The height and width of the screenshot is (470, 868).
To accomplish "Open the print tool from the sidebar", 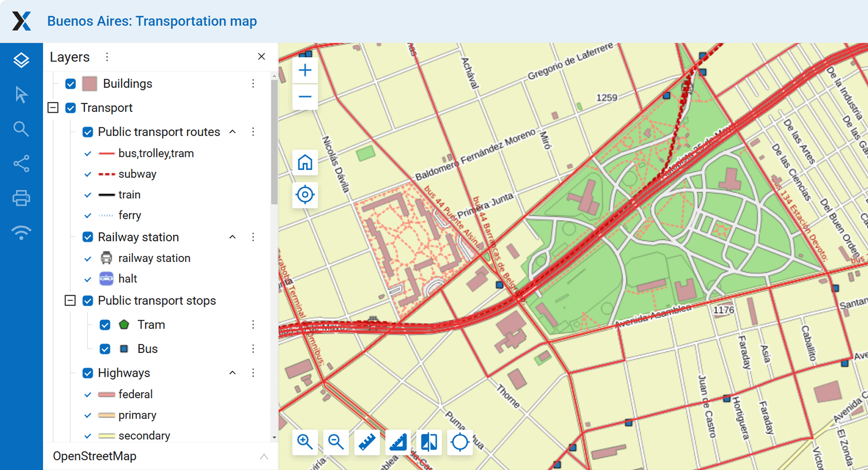I will pos(21,197).
